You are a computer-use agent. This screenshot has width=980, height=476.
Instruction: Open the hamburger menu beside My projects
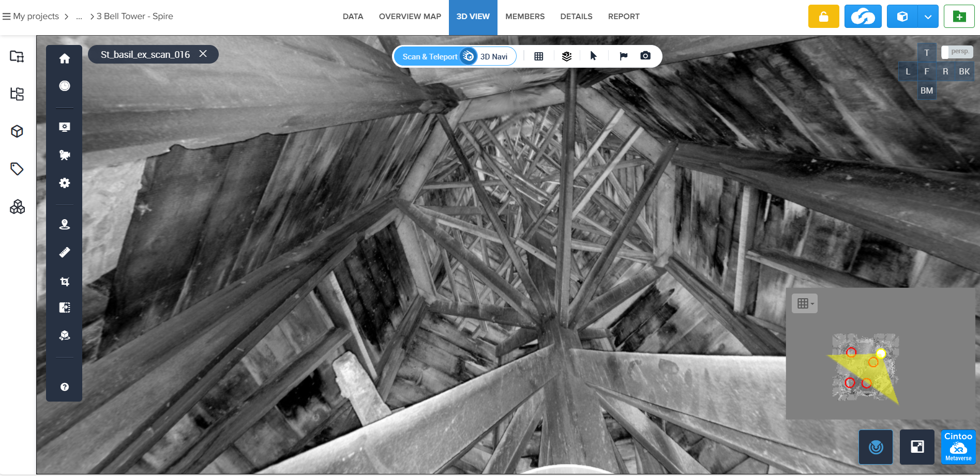[x=6, y=17]
